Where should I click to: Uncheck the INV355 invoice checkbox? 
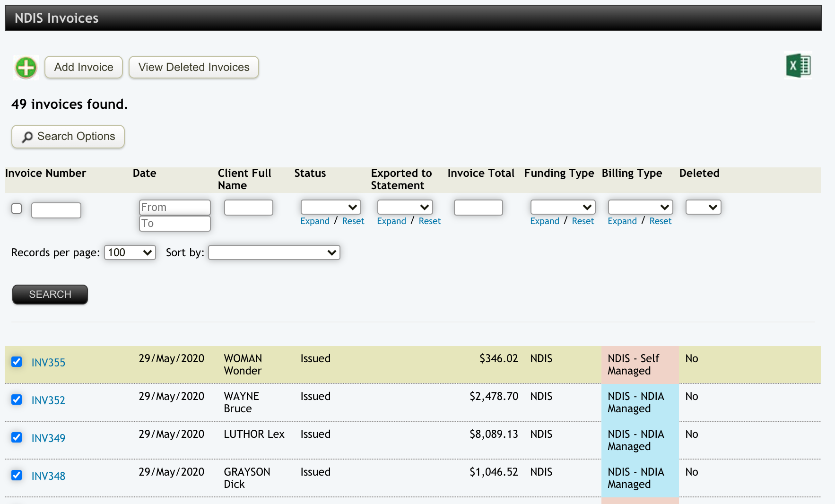pyautogui.click(x=17, y=362)
